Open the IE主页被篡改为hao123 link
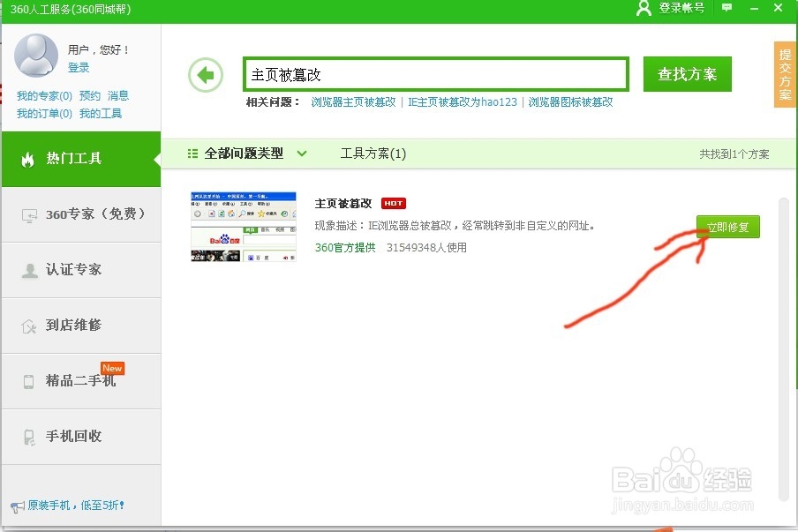Viewport: 798px width, 532px height. click(462, 102)
